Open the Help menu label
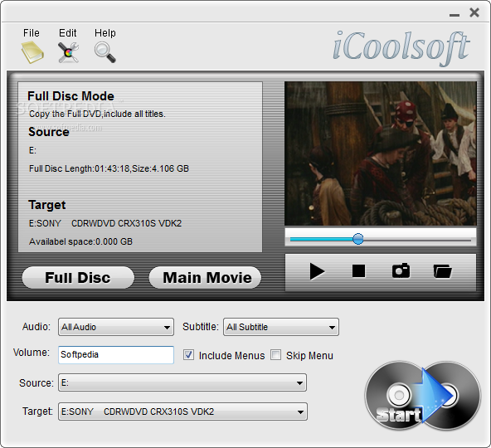This screenshot has width=491, height=448. (105, 33)
